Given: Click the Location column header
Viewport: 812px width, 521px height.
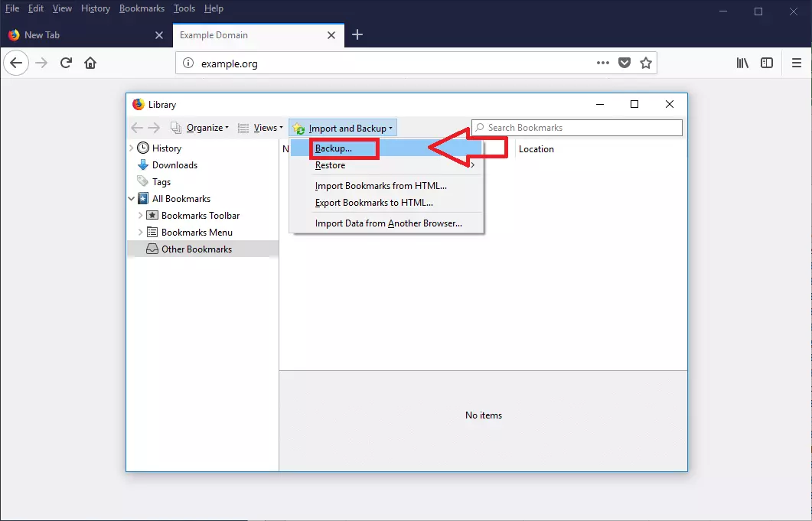Looking at the screenshot, I should coord(601,149).
